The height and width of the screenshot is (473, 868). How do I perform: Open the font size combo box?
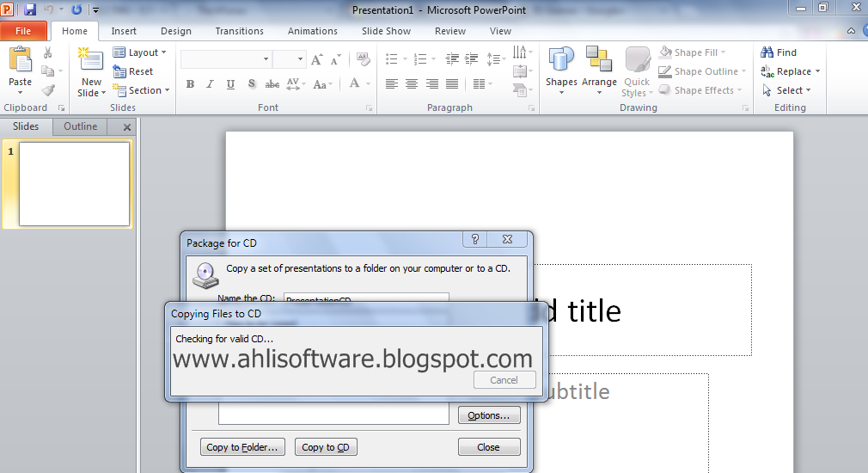tap(289, 59)
